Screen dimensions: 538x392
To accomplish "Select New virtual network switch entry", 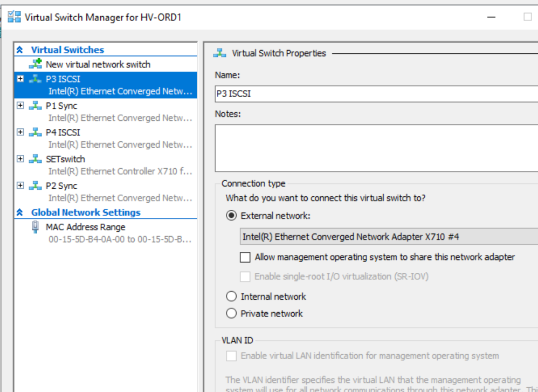I will click(98, 64).
